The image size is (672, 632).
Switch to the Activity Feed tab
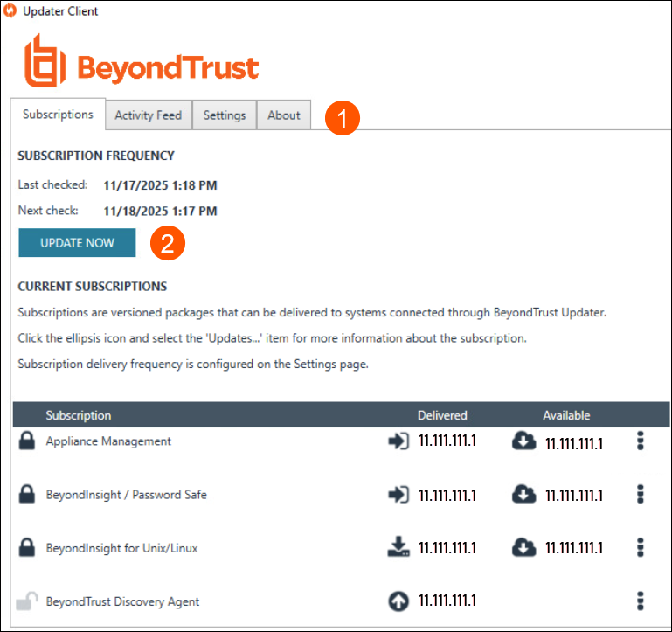[149, 115]
